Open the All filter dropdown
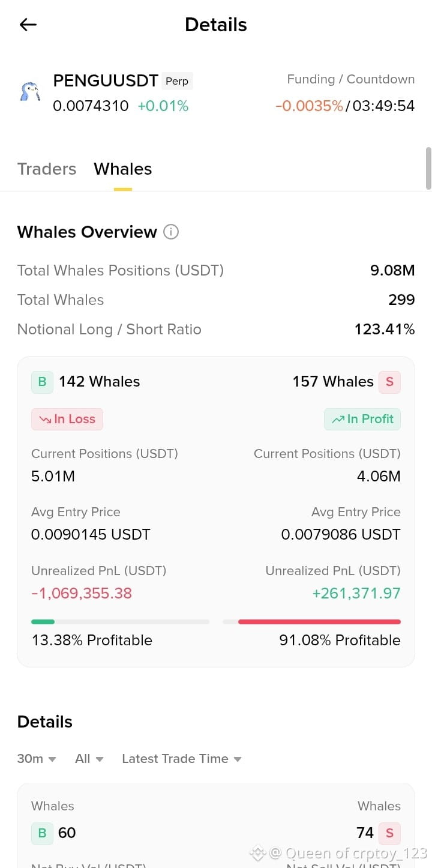This screenshot has width=432, height=868. tap(89, 759)
